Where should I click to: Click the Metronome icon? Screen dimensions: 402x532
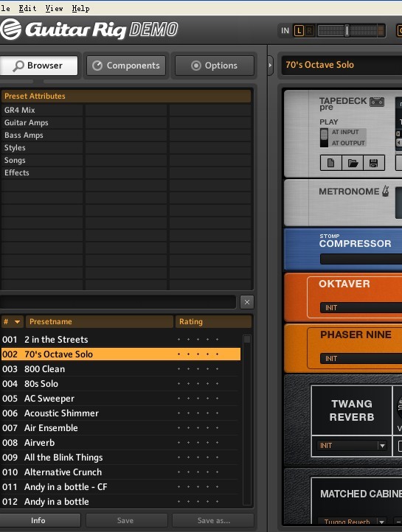[385, 192]
